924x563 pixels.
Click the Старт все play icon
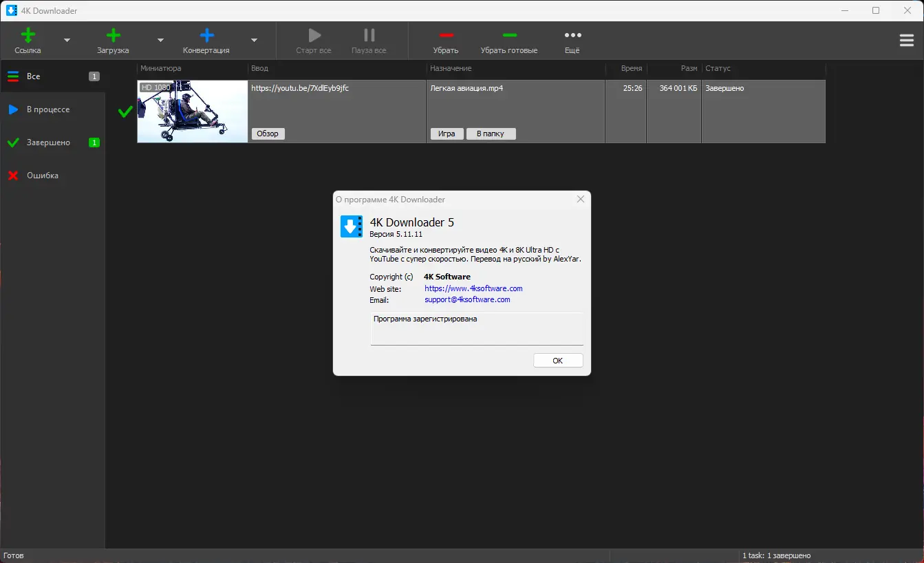click(x=314, y=35)
